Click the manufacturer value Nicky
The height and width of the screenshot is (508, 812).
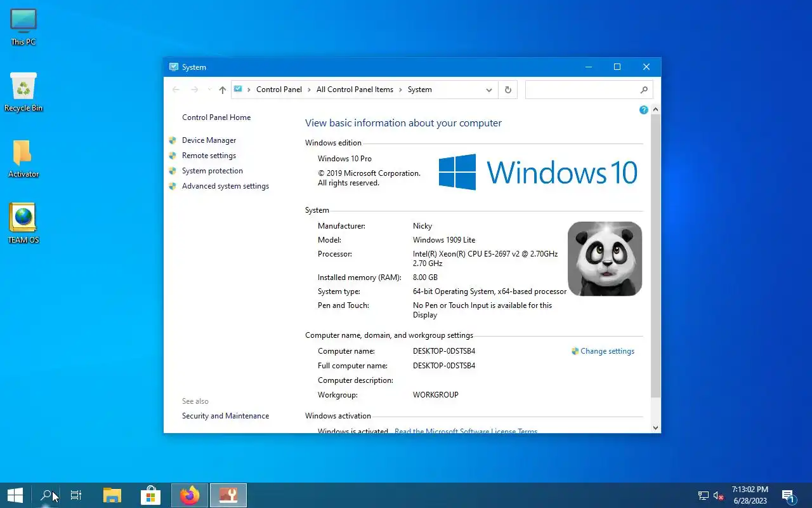tap(422, 226)
